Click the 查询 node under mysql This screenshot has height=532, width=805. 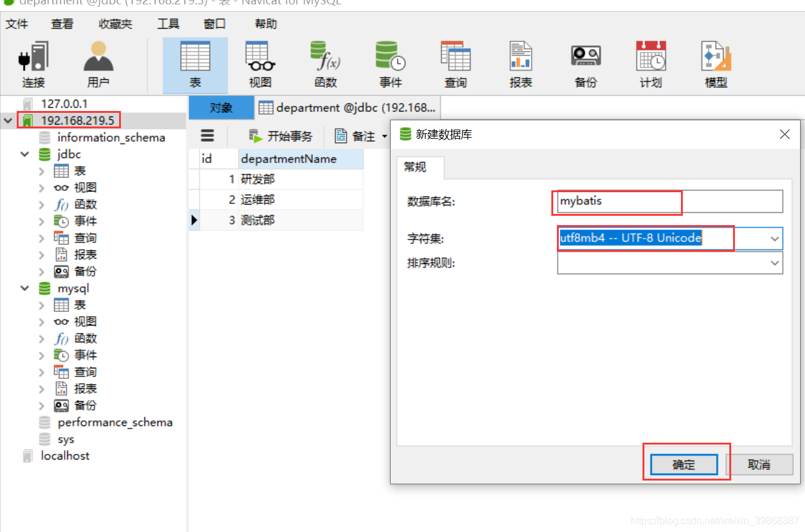pos(85,371)
